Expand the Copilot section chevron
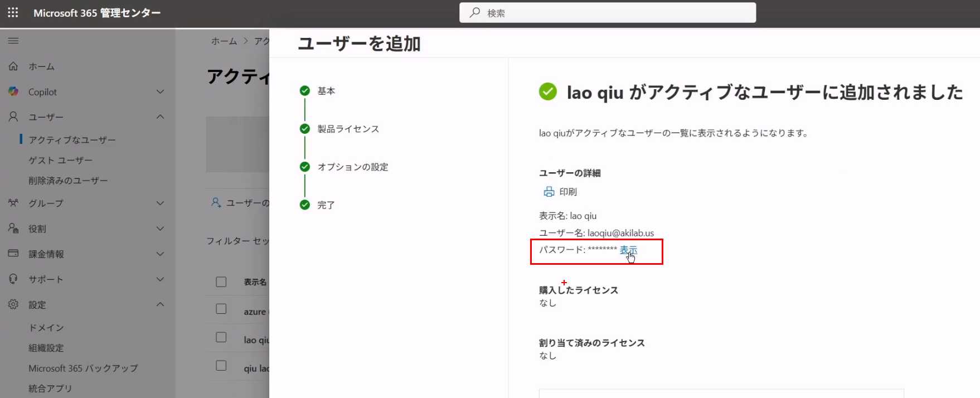 click(x=160, y=91)
